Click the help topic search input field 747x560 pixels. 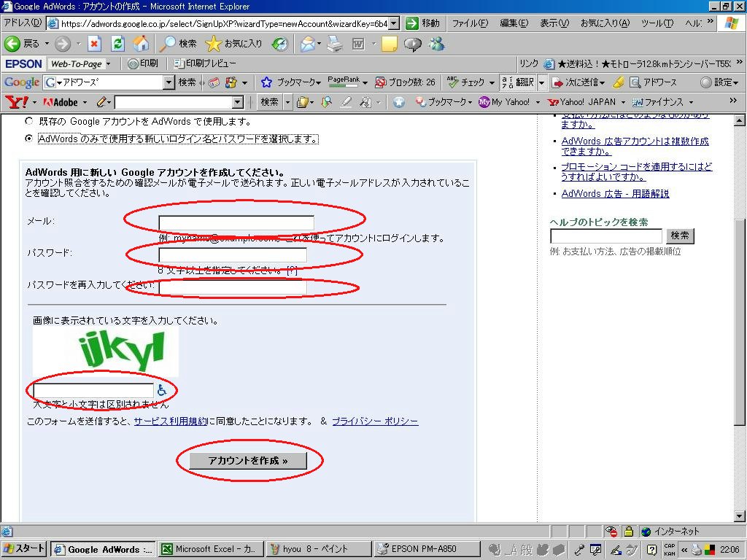(x=606, y=236)
